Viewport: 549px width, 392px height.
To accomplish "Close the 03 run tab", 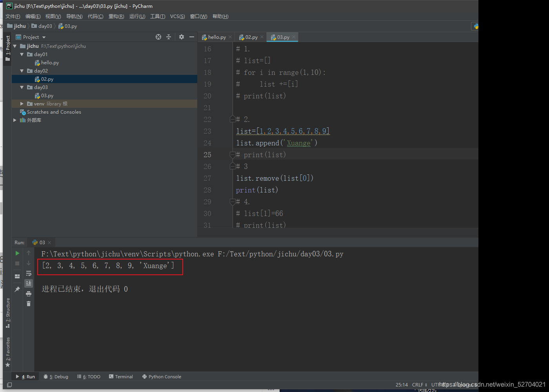I will pyautogui.click(x=49, y=243).
